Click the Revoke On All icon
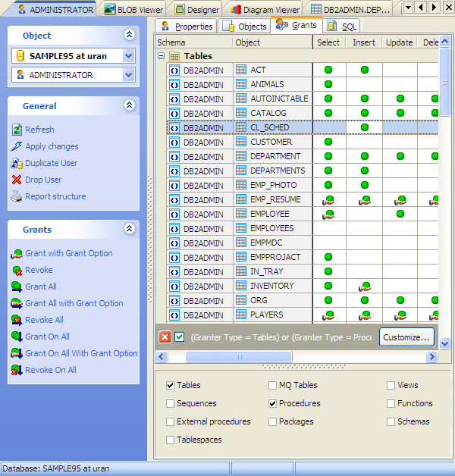Image resolution: width=455 pixels, height=476 pixels. coord(17,370)
